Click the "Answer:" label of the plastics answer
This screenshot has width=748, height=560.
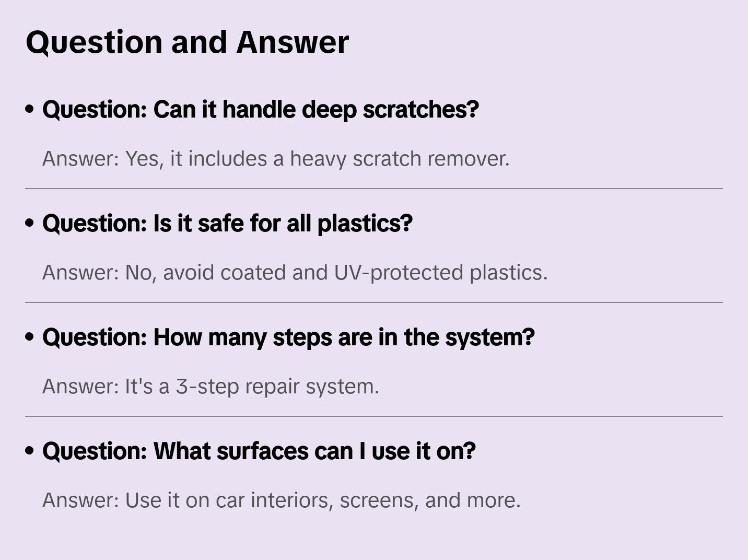(x=80, y=273)
